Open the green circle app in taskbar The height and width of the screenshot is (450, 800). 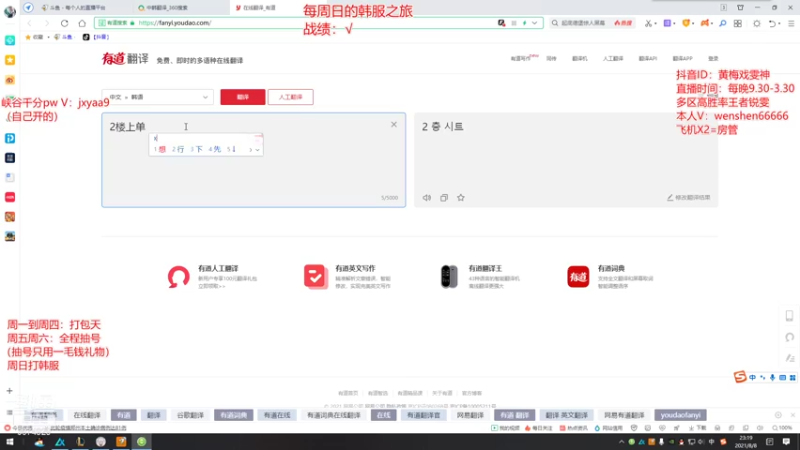tap(141, 442)
